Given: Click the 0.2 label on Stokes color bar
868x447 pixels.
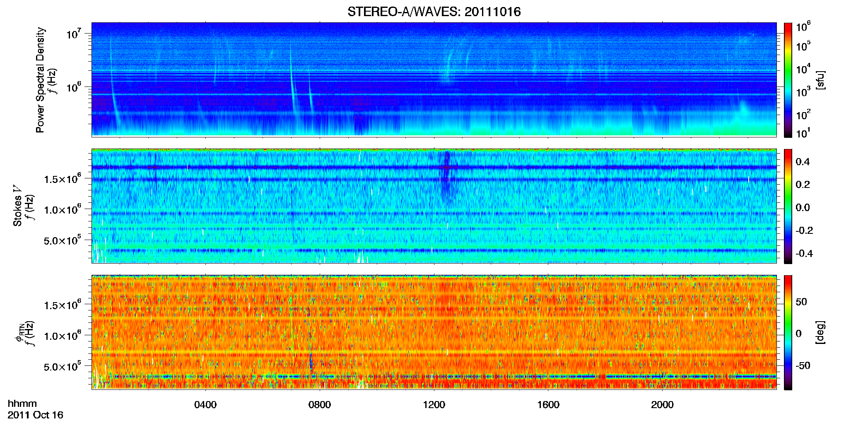Looking at the screenshot, I should tap(803, 185).
